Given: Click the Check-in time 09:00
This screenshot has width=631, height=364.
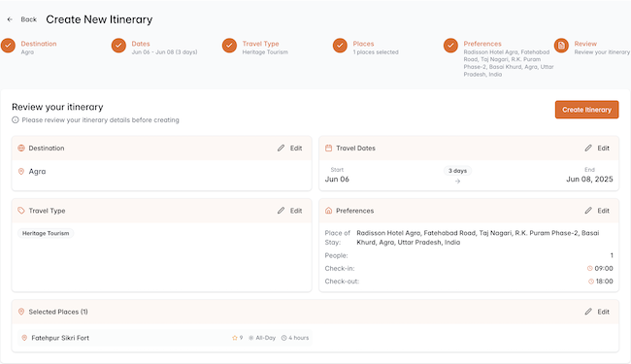Looking at the screenshot, I should 604,268.
